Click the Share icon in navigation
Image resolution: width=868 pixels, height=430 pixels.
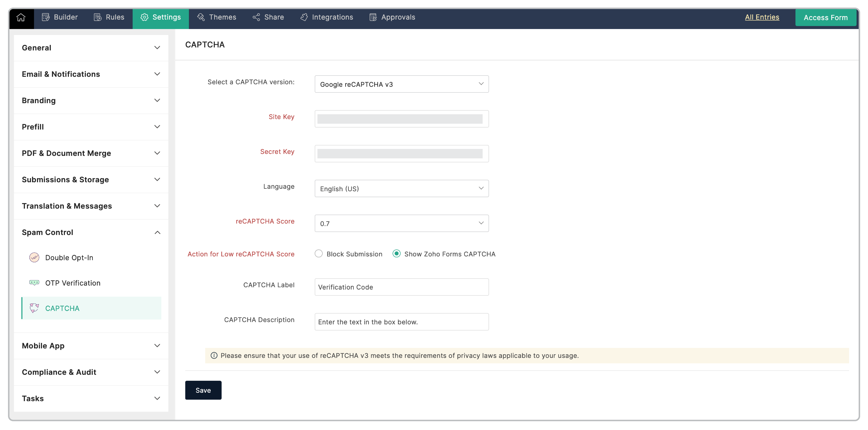(256, 17)
